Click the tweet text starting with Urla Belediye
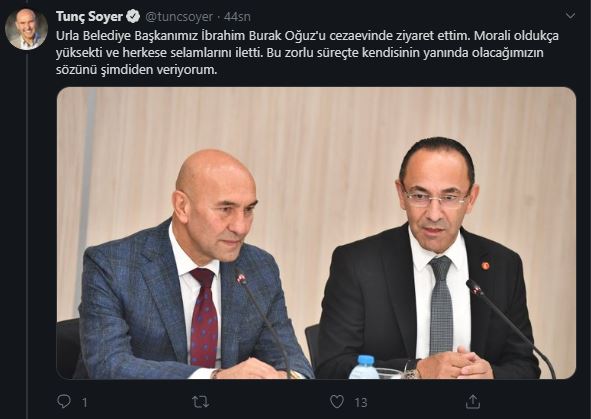 (307, 53)
